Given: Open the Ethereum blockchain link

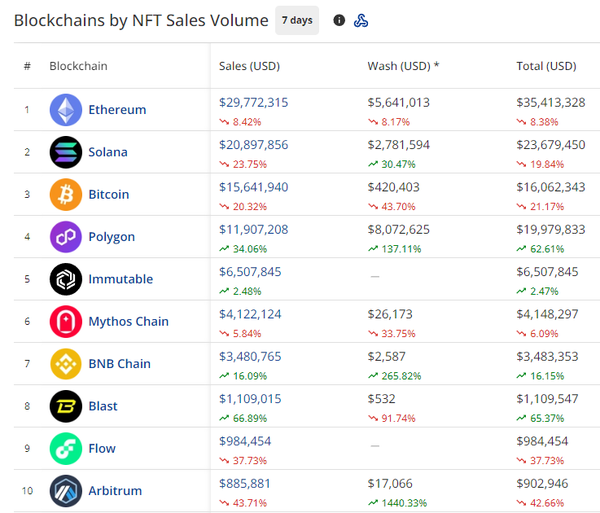Looking at the screenshot, I should pos(117,110).
